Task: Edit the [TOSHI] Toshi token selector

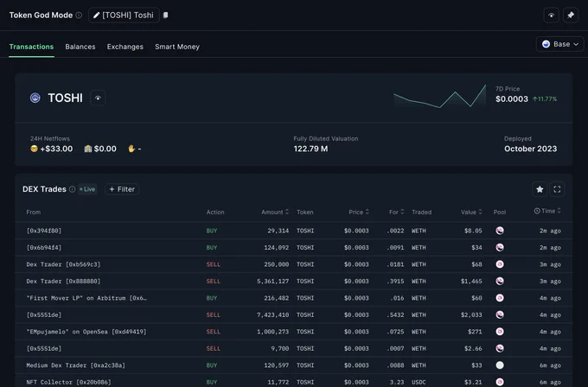Action: [x=124, y=16]
